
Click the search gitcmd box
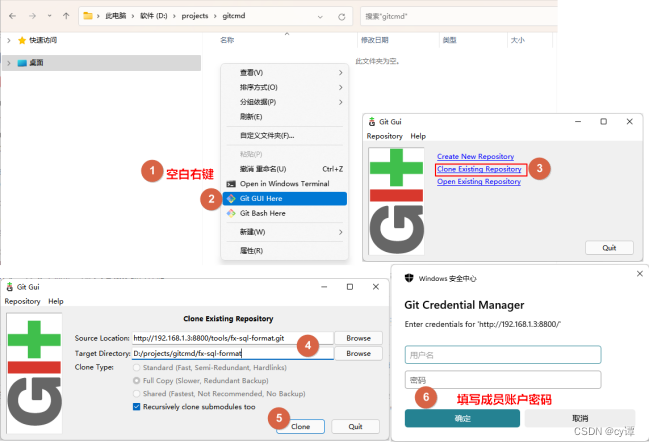click(458, 17)
